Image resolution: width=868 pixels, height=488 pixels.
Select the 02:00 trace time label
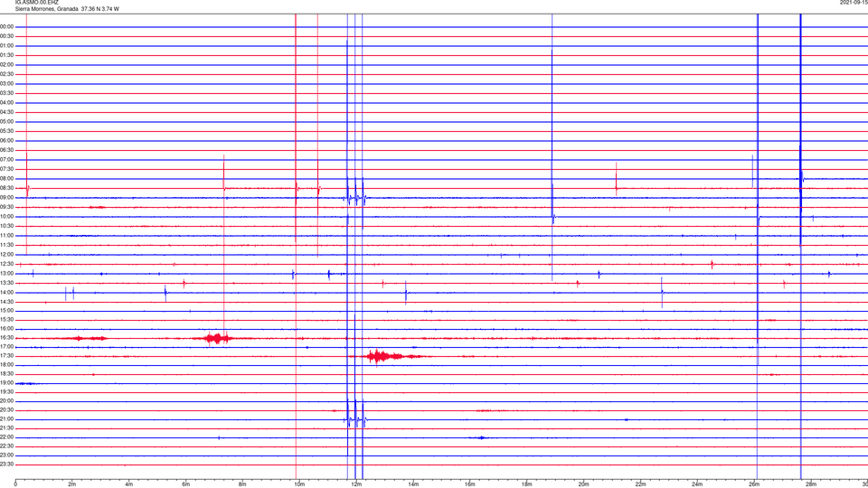click(x=7, y=64)
